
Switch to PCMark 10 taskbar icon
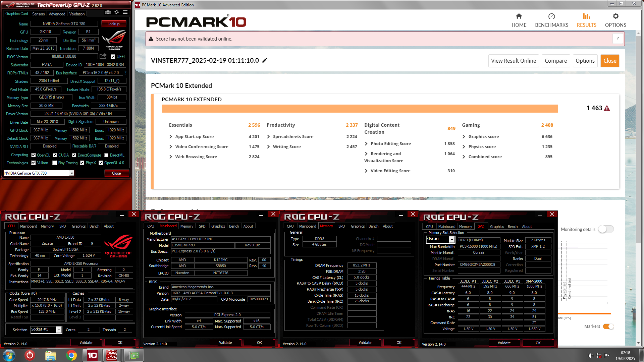pyautogui.click(x=92, y=355)
